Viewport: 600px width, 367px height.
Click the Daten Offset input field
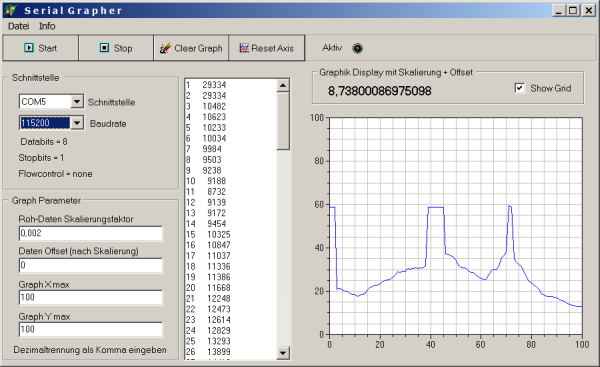point(91,265)
